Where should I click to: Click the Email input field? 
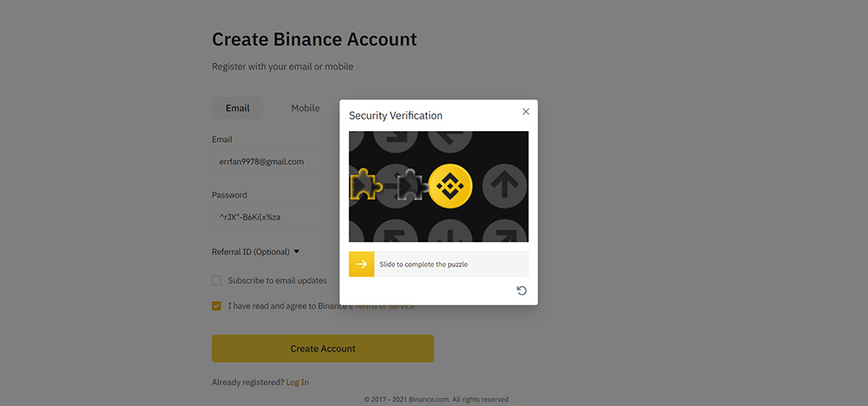pos(276,161)
